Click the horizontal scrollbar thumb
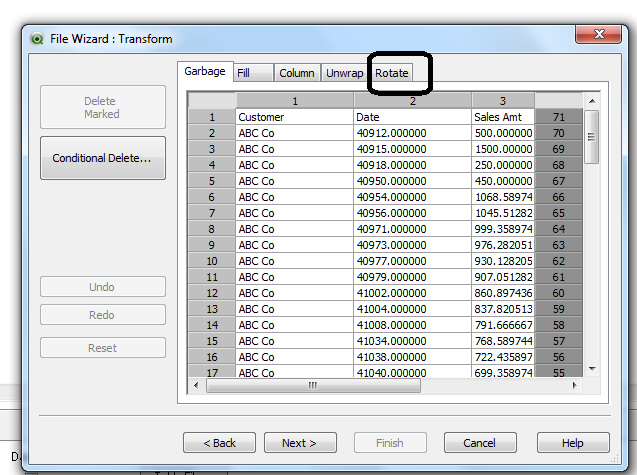Image resolution: width=637 pixels, height=475 pixels. [x=313, y=385]
